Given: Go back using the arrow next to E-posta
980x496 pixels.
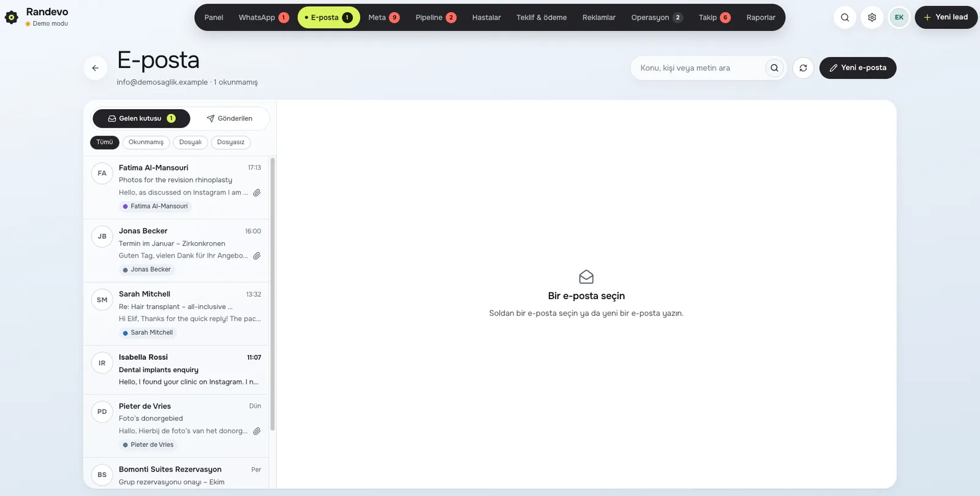Looking at the screenshot, I should click(96, 68).
